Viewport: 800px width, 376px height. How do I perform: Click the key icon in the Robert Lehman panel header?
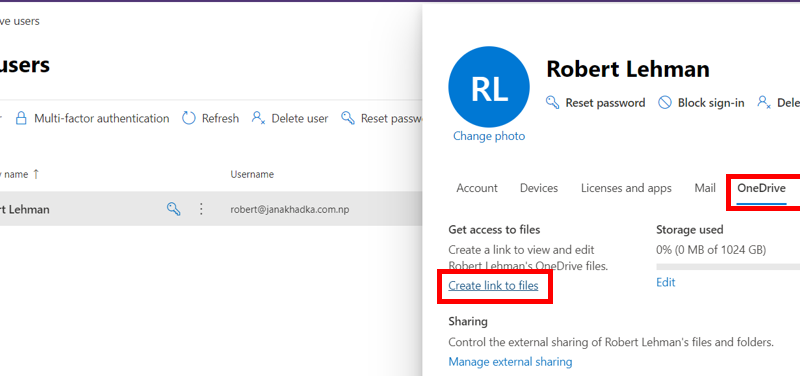click(x=553, y=103)
